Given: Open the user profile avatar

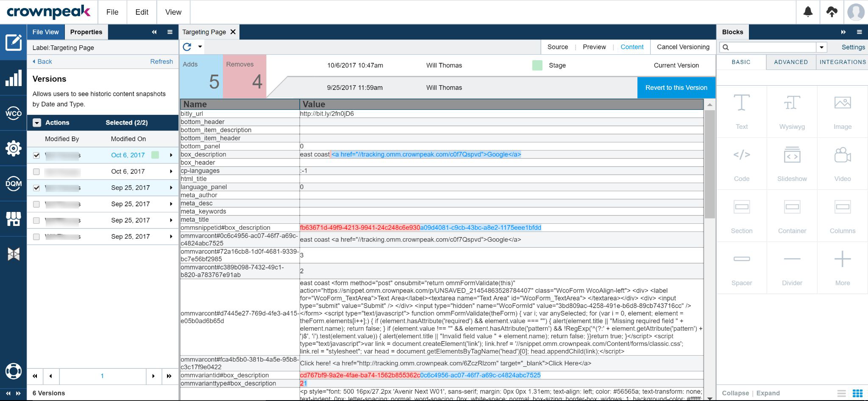Looking at the screenshot, I should pyautogui.click(x=856, y=12).
